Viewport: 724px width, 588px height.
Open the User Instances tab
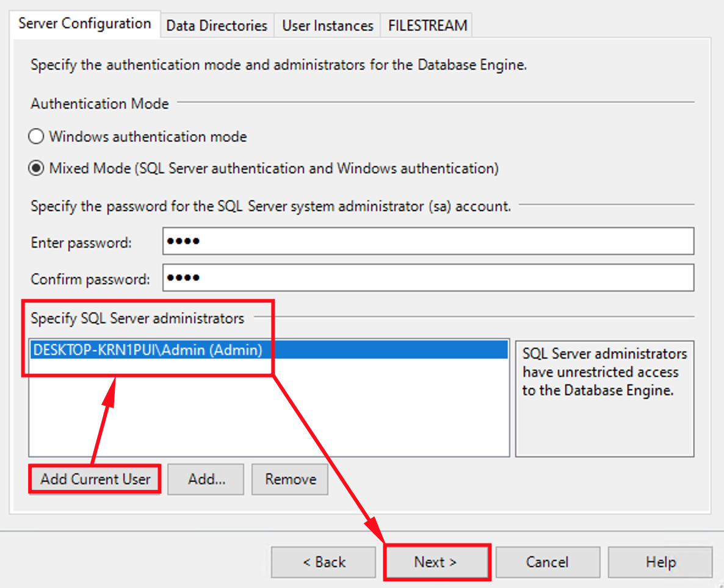(x=327, y=25)
